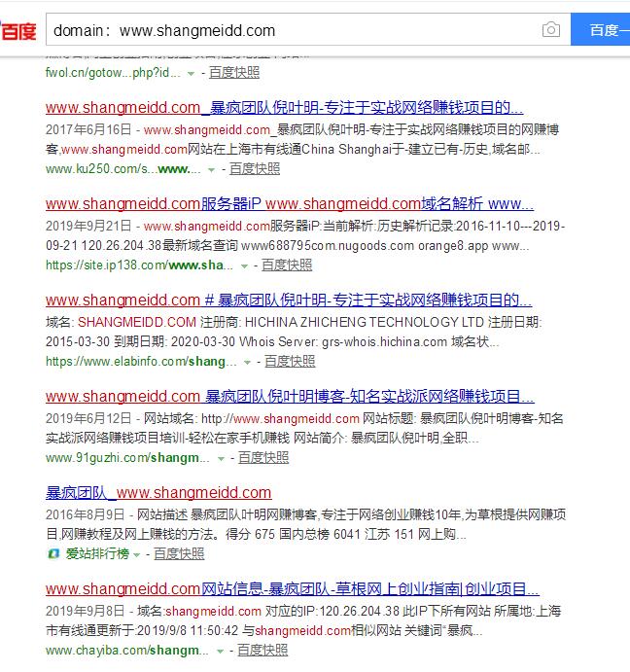The height and width of the screenshot is (672, 630).
Task: Expand dropdown arrow next to elabinfo.com URL
Action: click(x=247, y=363)
